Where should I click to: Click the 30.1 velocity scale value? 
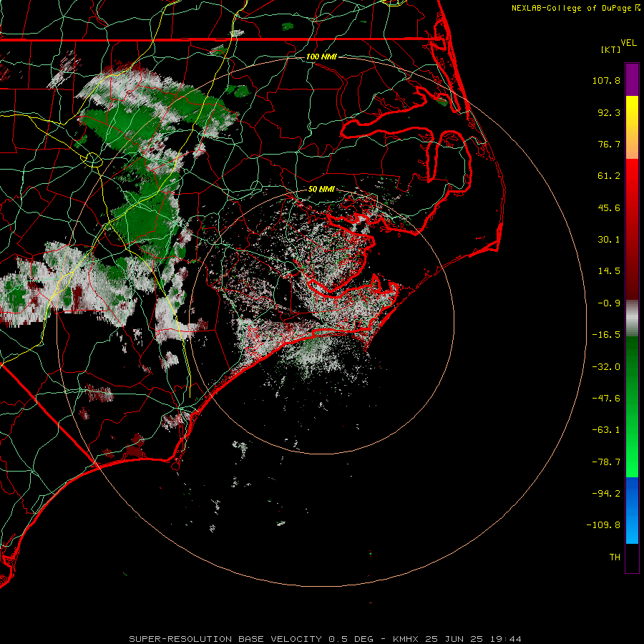pos(609,240)
